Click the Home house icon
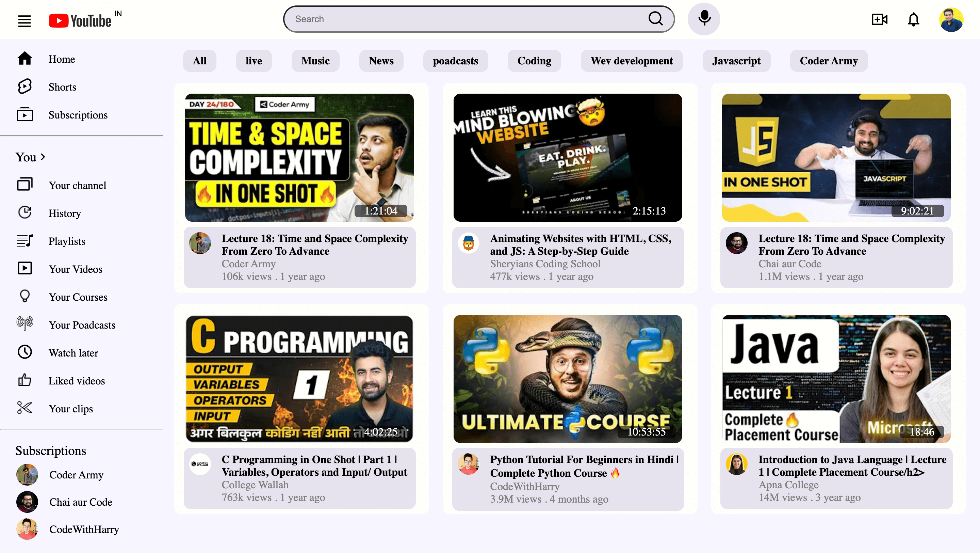This screenshot has height=553, width=980. click(25, 59)
